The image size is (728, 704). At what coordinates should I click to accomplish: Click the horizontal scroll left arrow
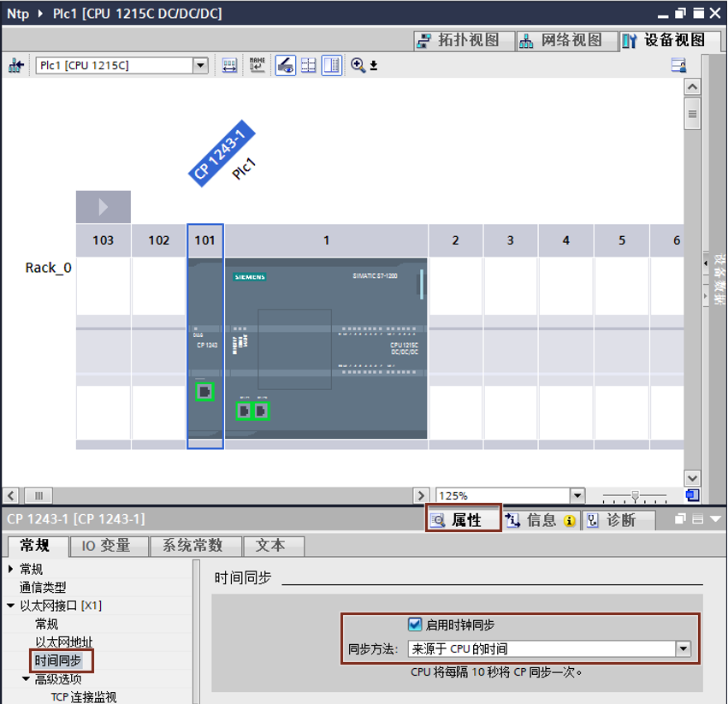click(x=10, y=495)
